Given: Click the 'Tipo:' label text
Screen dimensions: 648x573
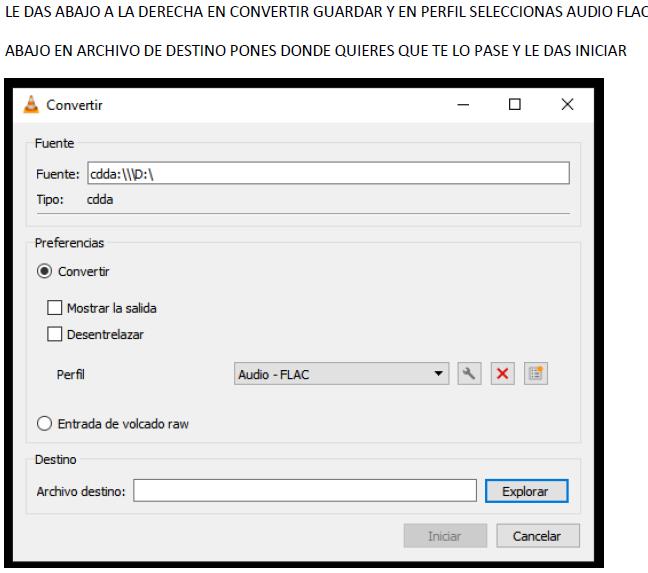Looking at the screenshot, I should coord(50,200).
